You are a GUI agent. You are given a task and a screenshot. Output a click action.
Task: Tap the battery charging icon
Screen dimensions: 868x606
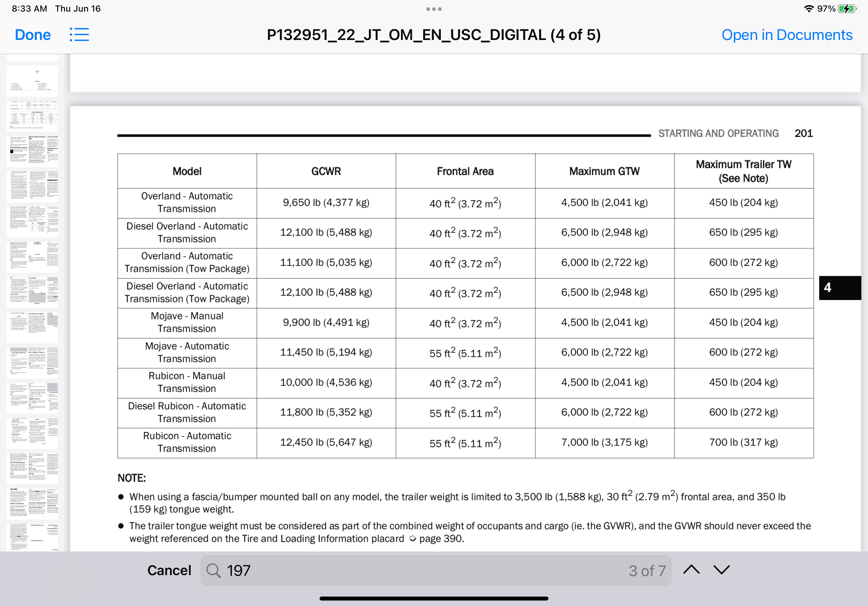[x=847, y=9]
